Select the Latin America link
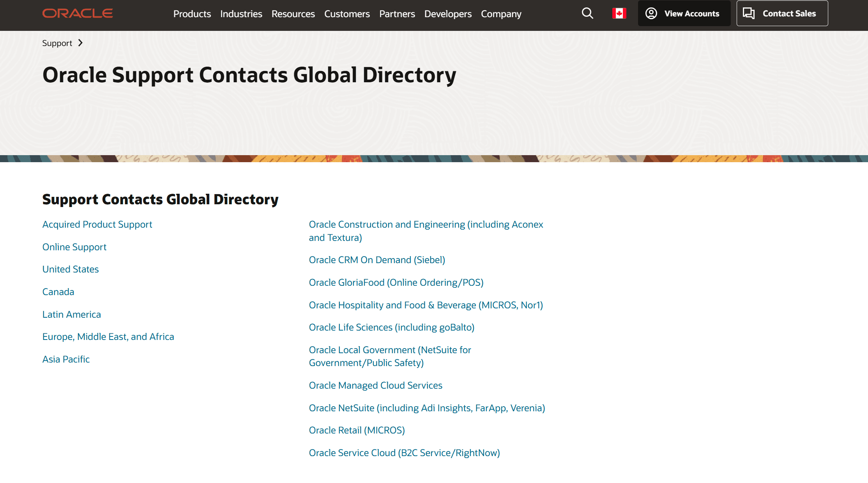The width and height of the screenshot is (868, 483). [71, 315]
